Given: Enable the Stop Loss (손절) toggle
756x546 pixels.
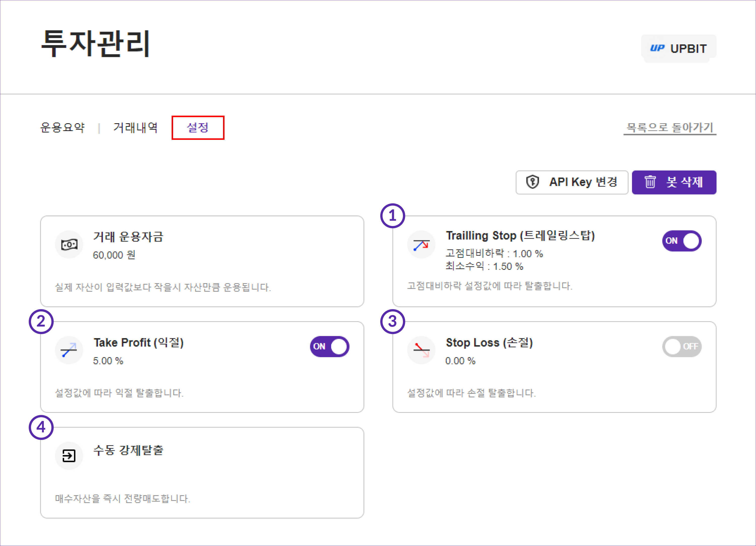Looking at the screenshot, I should point(682,346).
